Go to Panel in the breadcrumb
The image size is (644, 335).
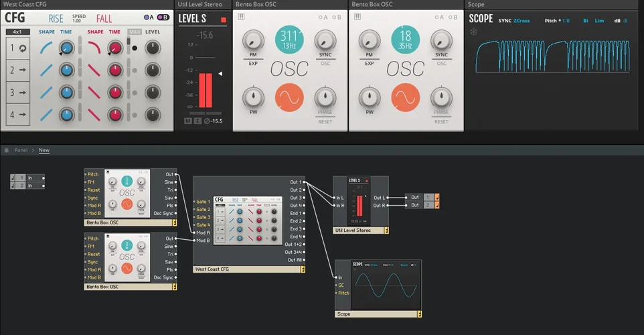point(21,150)
